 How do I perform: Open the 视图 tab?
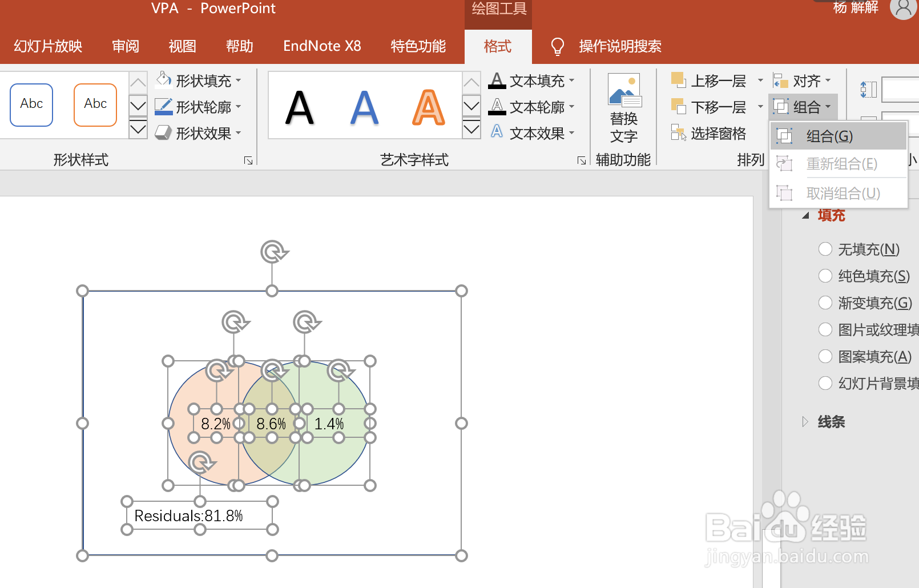[x=183, y=46]
